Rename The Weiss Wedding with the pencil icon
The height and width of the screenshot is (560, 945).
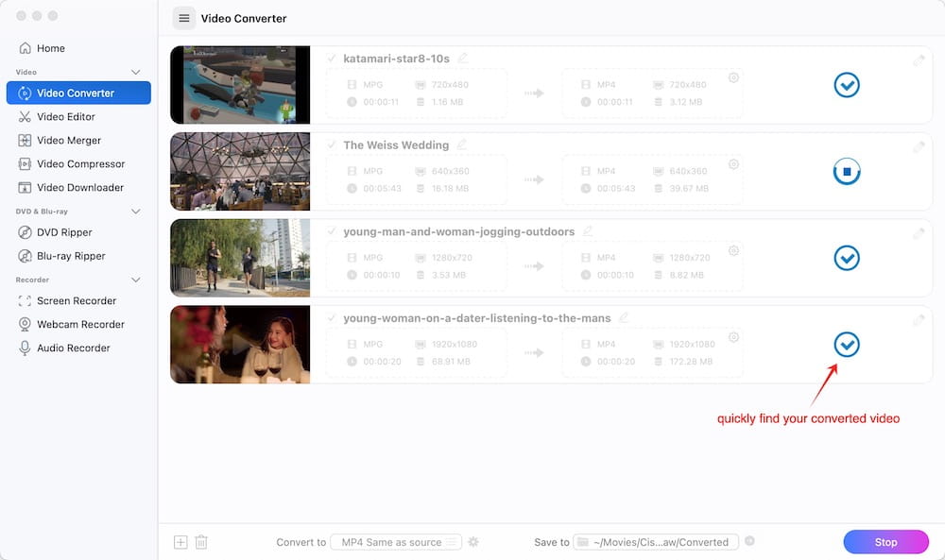point(462,144)
